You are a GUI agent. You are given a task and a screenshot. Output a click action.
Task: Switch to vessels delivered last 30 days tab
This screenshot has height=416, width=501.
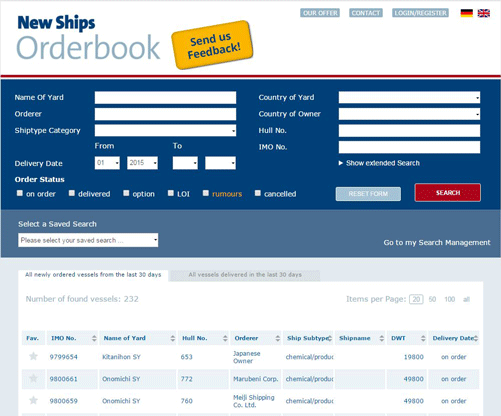[x=245, y=275]
